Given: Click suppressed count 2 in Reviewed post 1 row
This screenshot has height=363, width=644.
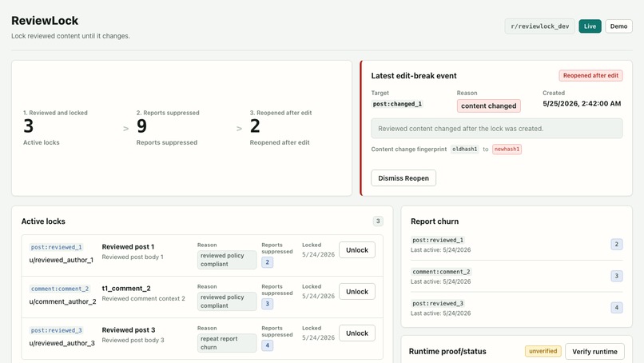Looking at the screenshot, I should [x=267, y=262].
